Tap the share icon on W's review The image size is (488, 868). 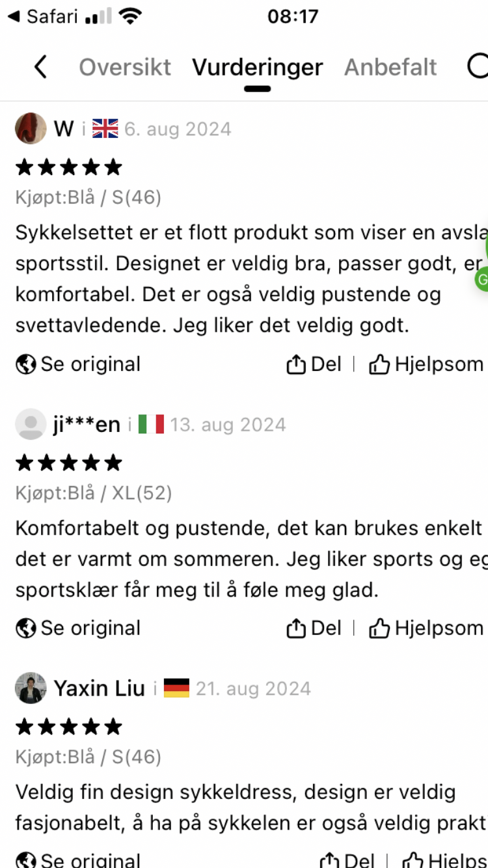(x=296, y=365)
